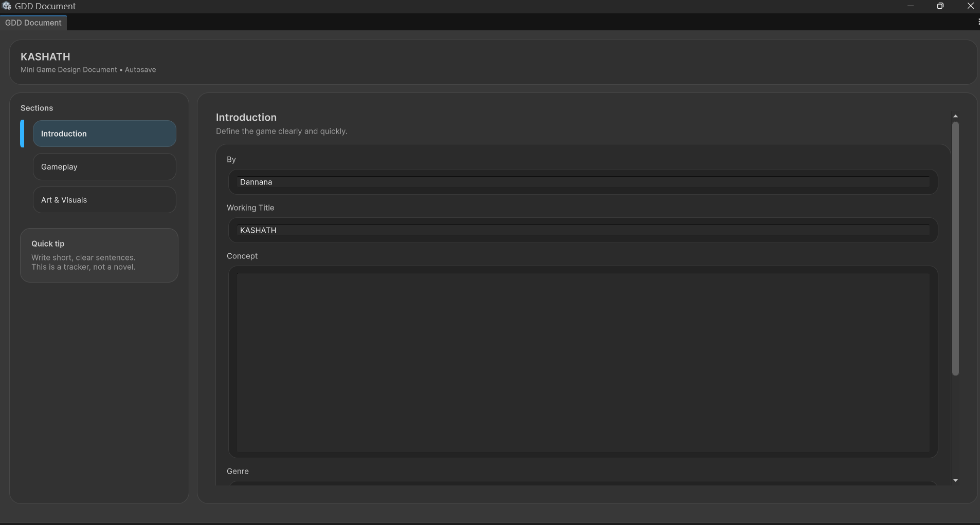
Task: Click the scrollbar down arrow
Action: [x=955, y=480]
